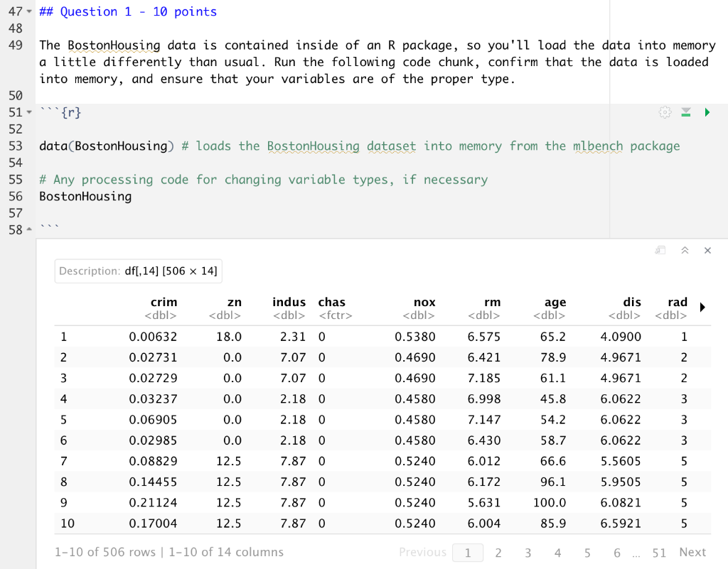
Task: Collapse the data frame output panel
Action: [685, 250]
